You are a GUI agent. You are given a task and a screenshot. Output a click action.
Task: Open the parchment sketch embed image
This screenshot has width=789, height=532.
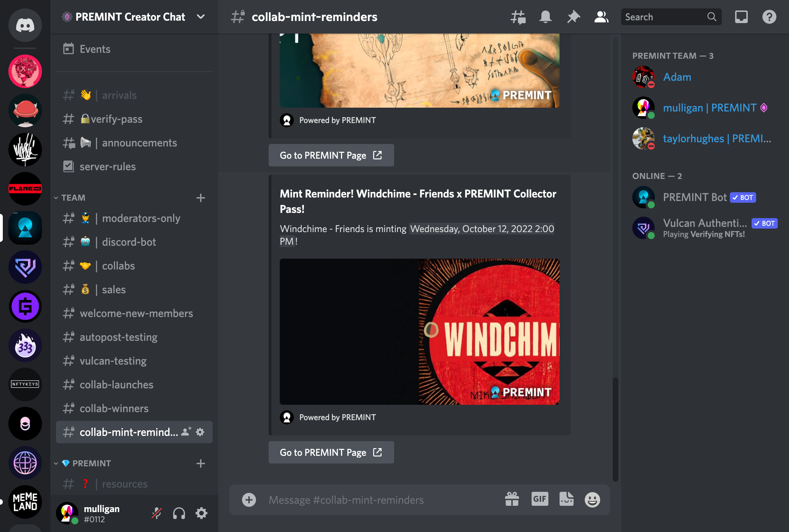[x=420, y=71]
